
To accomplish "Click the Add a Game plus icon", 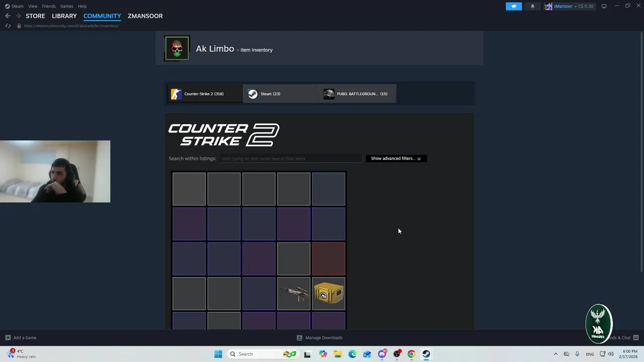I will 8,338.
